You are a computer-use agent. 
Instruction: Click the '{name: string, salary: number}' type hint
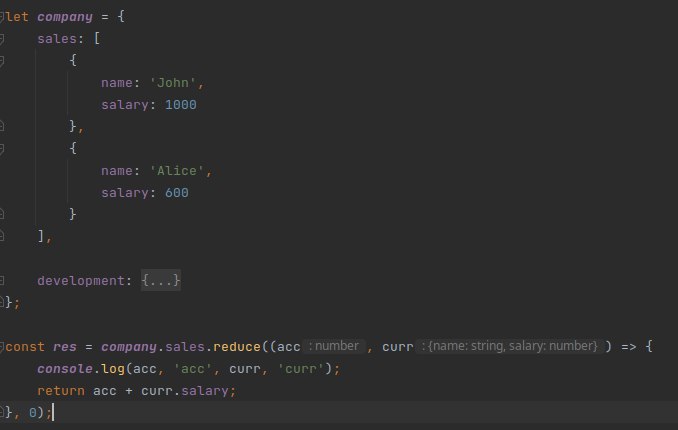pos(509,346)
